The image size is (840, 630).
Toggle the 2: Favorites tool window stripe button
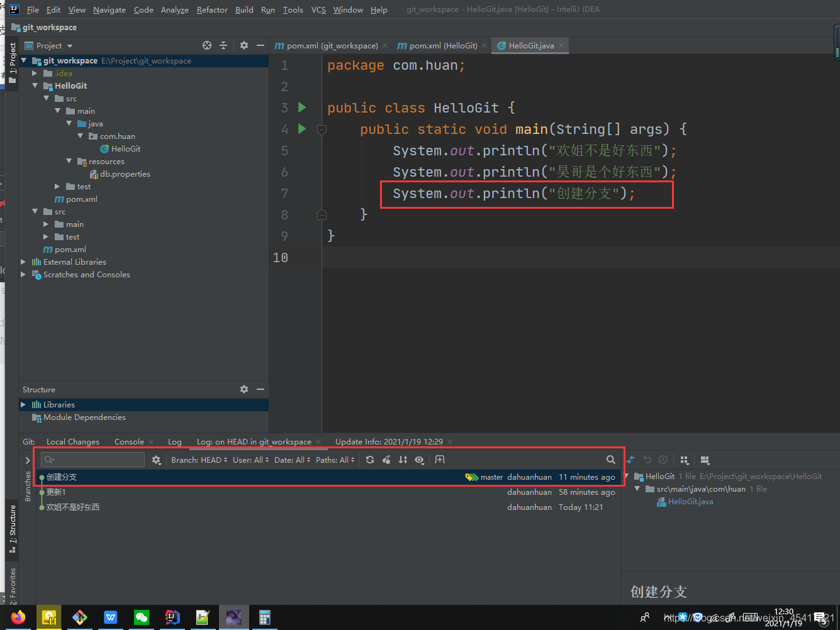pos(13,586)
